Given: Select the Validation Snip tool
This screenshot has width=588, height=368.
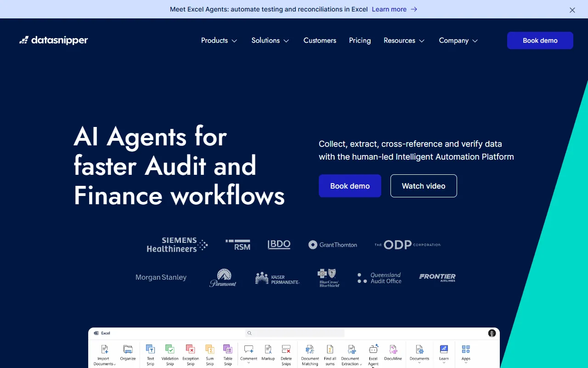Looking at the screenshot, I should (x=170, y=350).
